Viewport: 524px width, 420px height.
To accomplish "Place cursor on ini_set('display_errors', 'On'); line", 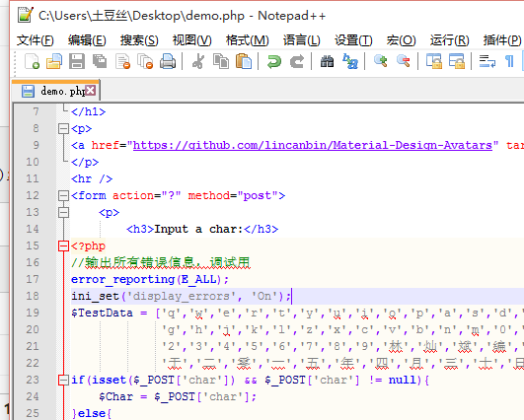I will pyautogui.click(x=182, y=296).
